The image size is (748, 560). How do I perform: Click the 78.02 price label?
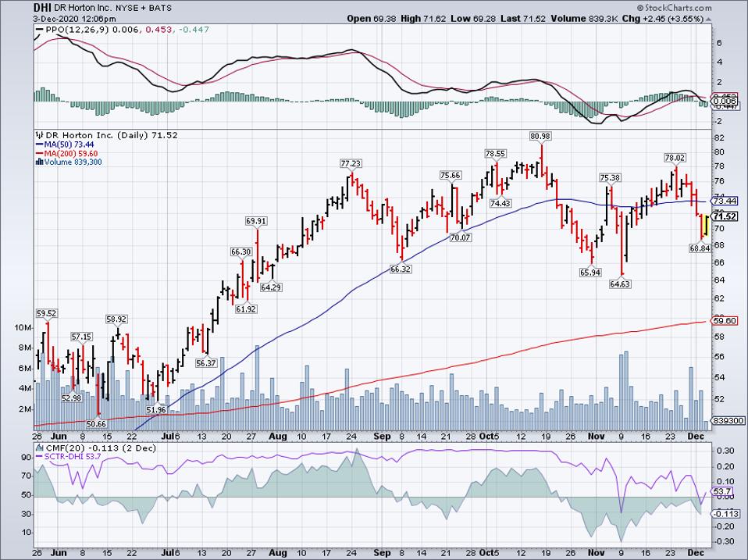coord(675,158)
